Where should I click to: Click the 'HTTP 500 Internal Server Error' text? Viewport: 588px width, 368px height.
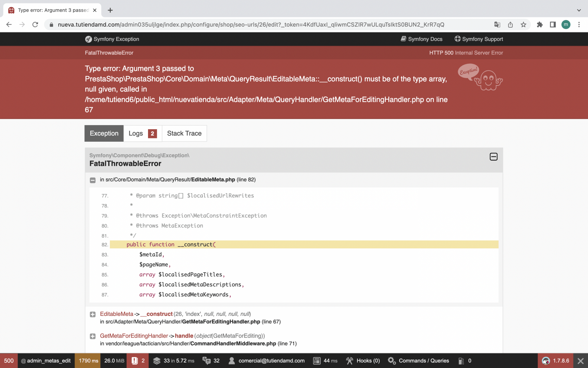pos(466,53)
